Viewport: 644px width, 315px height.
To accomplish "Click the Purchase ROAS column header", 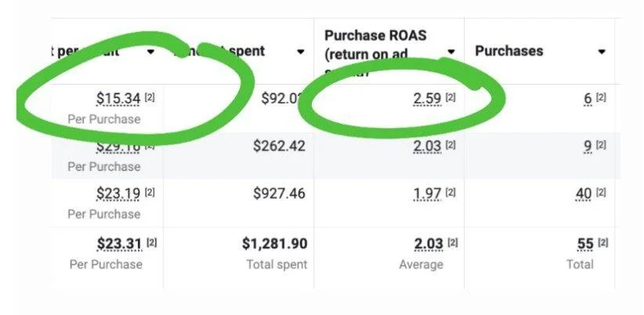I will tap(375, 52).
